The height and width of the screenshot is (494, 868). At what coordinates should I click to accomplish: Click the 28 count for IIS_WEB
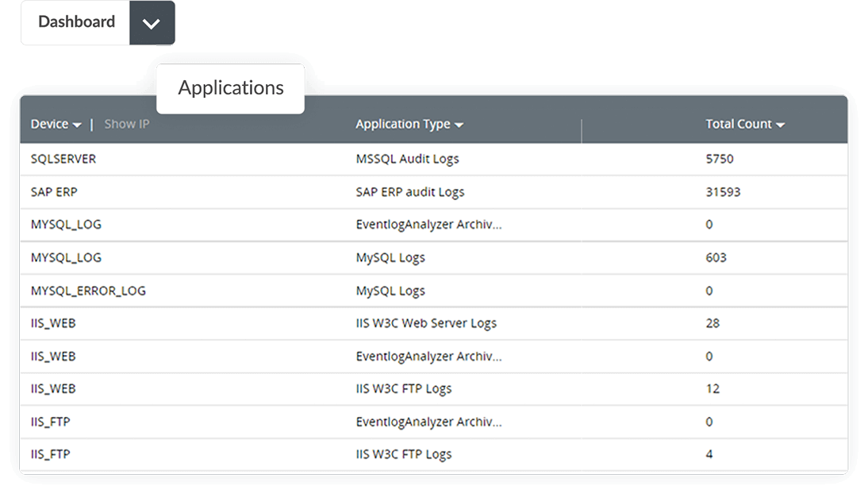tap(712, 323)
